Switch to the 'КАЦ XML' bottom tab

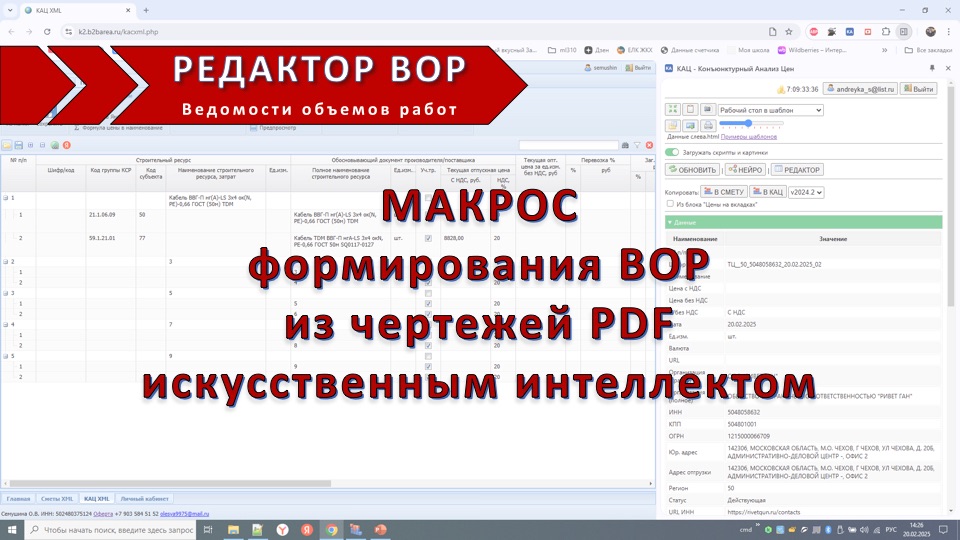(x=97, y=499)
